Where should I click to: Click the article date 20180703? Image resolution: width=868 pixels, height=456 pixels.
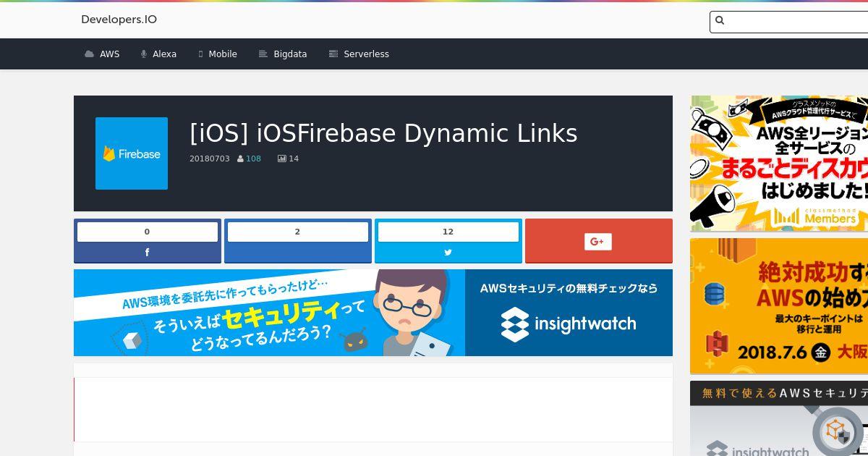coord(210,159)
